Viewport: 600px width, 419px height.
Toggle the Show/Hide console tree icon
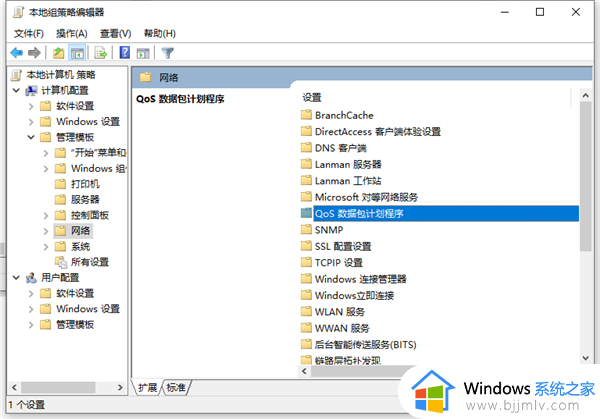click(x=77, y=53)
